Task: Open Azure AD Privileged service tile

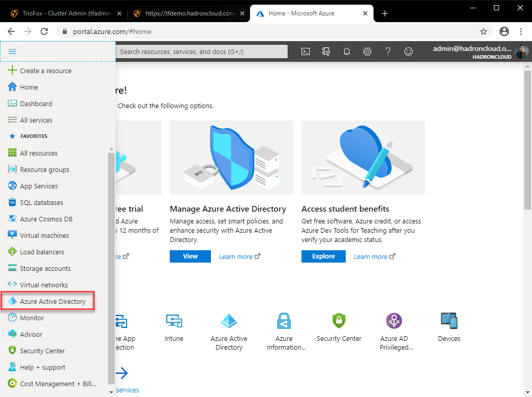Action: click(396, 332)
